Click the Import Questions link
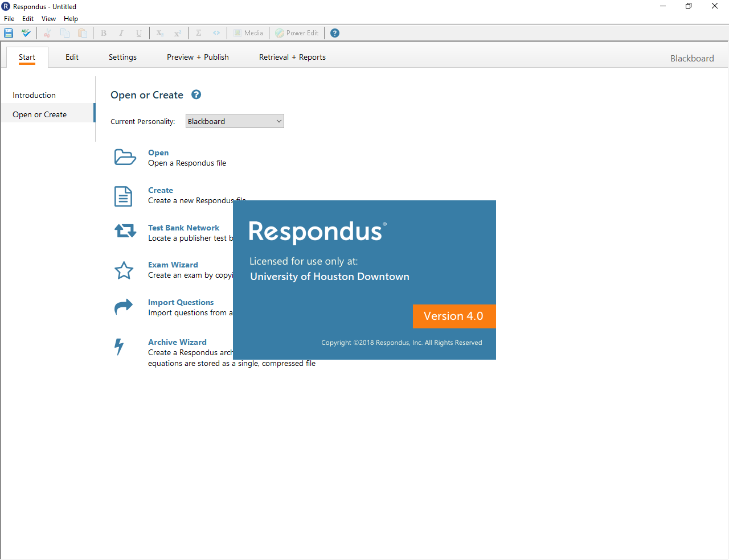This screenshot has width=729, height=560. coord(181,302)
